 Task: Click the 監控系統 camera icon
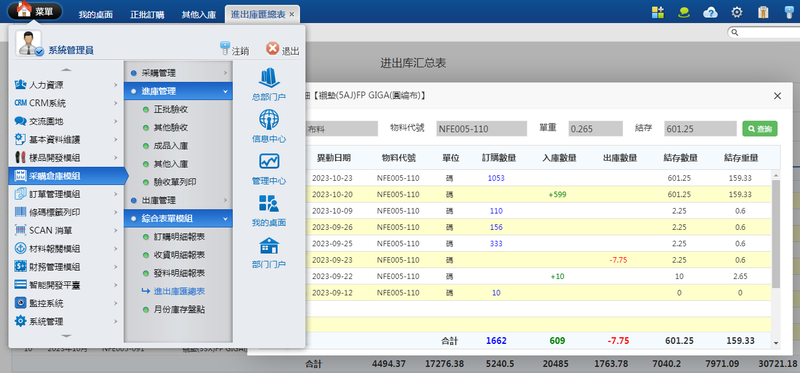pyautogui.click(x=20, y=303)
